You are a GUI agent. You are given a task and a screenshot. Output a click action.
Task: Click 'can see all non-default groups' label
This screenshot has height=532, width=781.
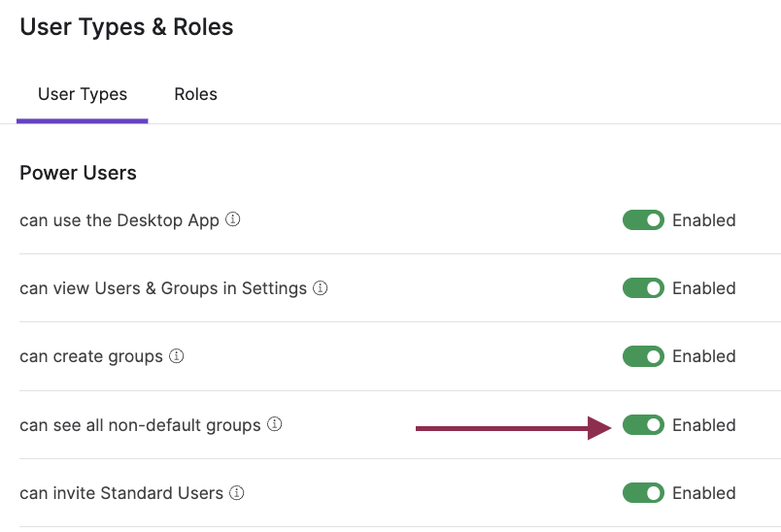coord(140,425)
